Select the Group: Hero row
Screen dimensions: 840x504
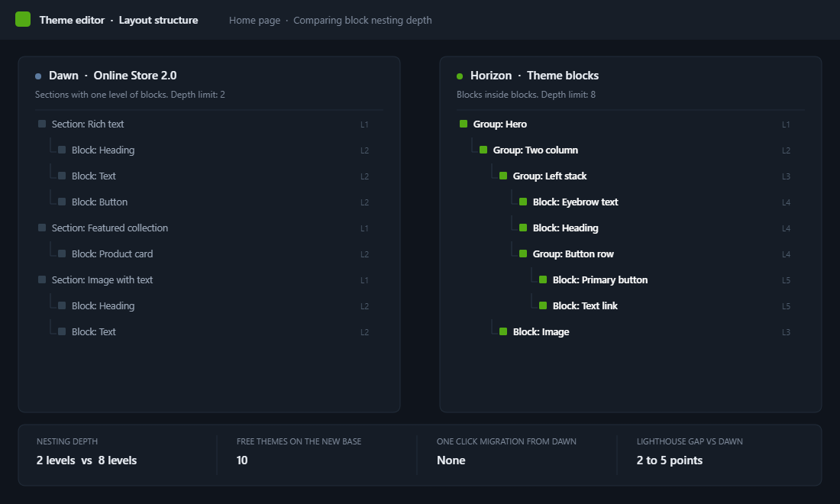pyautogui.click(x=631, y=124)
